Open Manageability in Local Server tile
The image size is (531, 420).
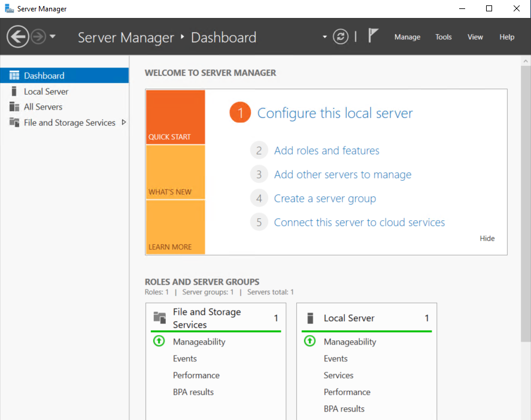pyautogui.click(x=350, y=342)
